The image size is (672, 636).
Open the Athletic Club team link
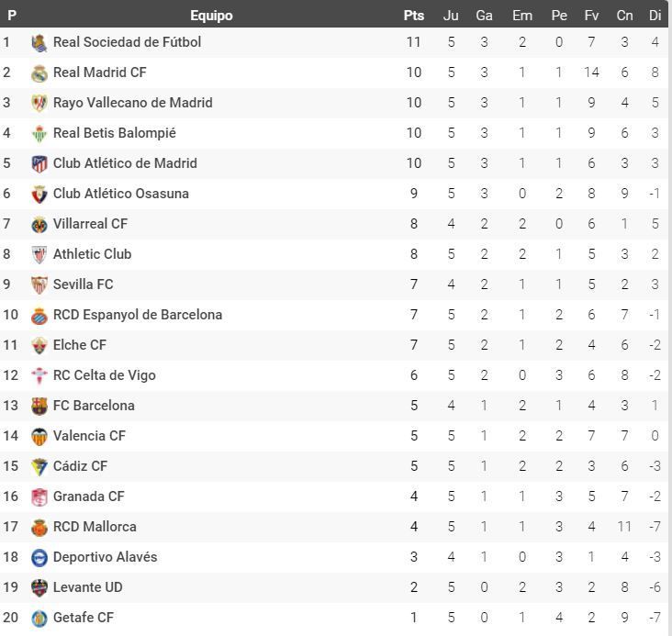click(92, 254)
